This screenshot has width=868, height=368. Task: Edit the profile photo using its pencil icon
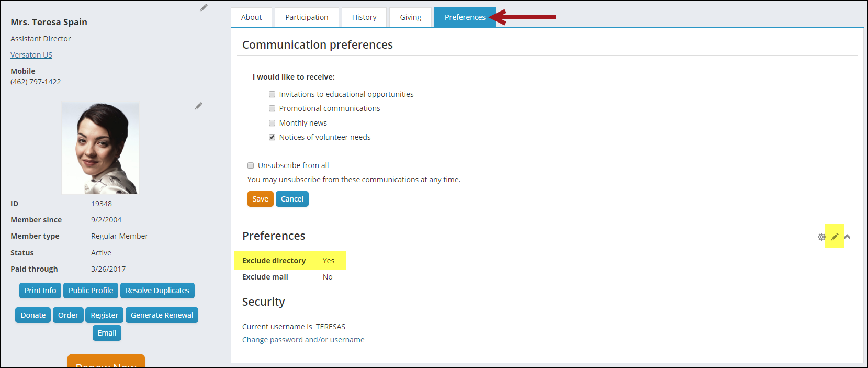198,106
